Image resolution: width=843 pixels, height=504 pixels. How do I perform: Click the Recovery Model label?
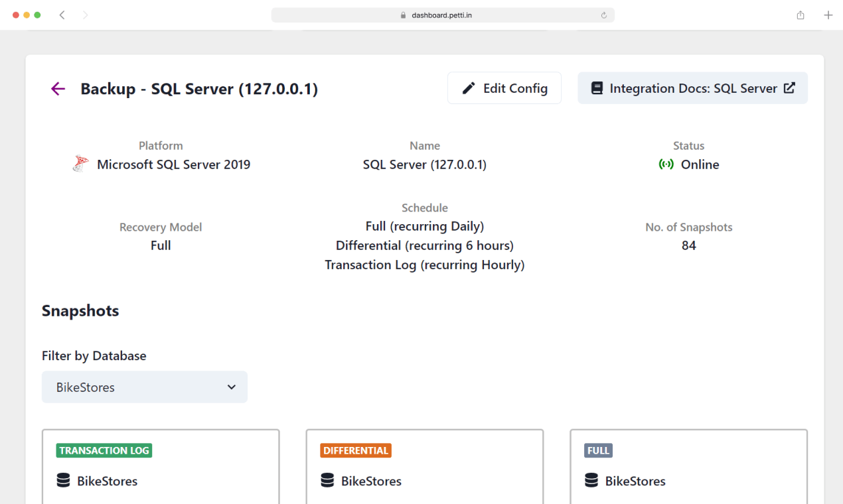point(161,227)
